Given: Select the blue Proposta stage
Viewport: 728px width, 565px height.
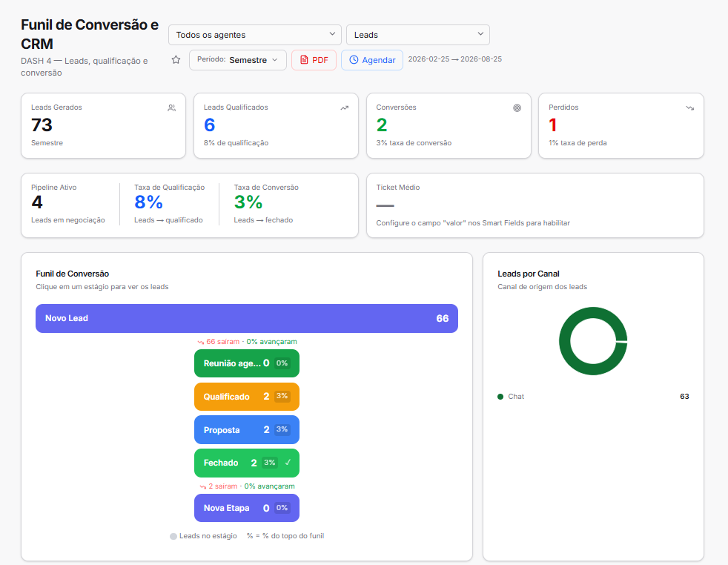Looking at the screenshot, I should coord(247,430).
